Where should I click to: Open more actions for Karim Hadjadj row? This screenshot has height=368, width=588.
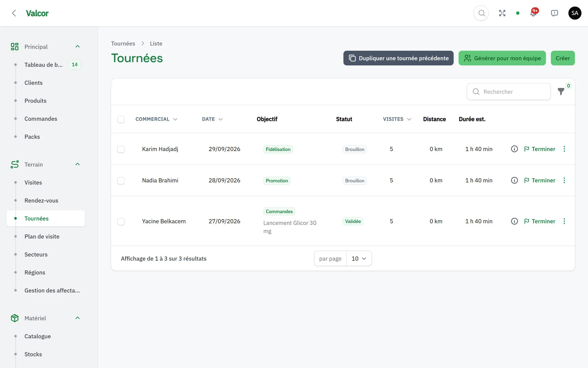click(x=564, y=149)
